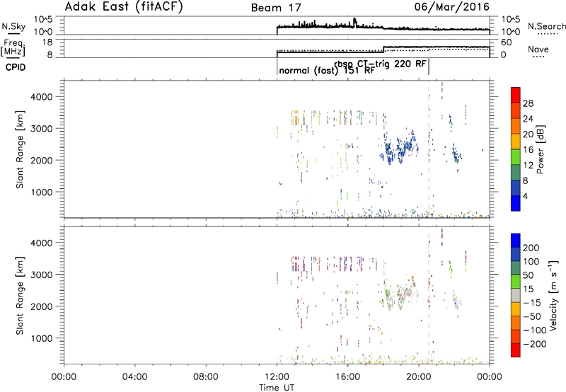Click the '60' right tick of frequency panel
Viewport: 566px width, 392px height.
tap(507, 42)
